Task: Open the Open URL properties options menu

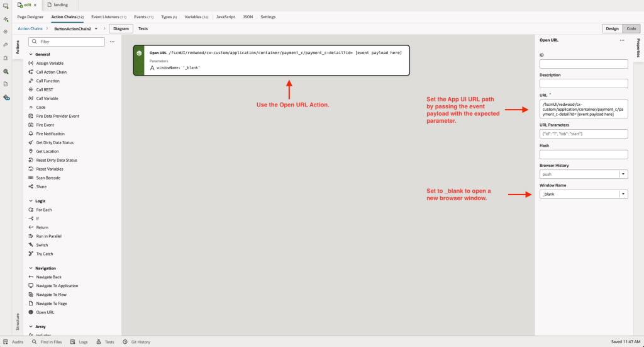Action: [x=622, y=40]
